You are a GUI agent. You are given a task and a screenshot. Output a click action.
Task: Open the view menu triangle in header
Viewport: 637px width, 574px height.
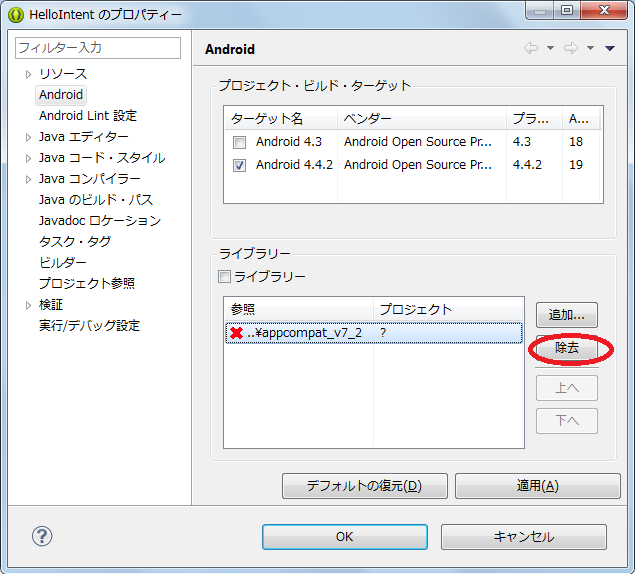click(609, 48)
